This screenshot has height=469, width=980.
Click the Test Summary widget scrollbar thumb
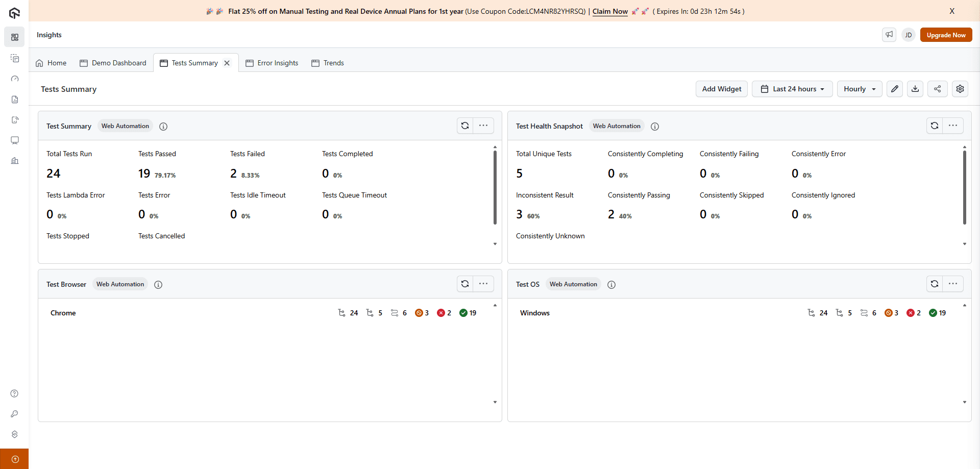pos(495,187)
